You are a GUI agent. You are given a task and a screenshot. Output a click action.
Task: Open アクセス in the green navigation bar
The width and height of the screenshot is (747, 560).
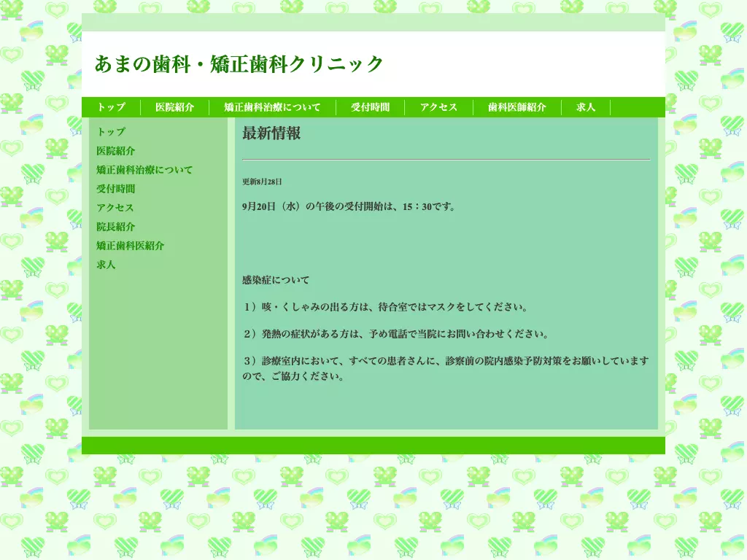pos(438,107)
